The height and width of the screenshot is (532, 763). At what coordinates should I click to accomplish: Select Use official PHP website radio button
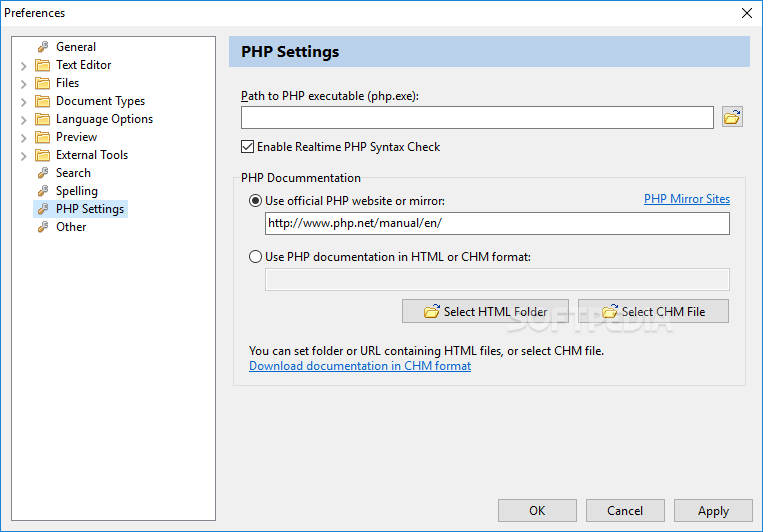255,201
